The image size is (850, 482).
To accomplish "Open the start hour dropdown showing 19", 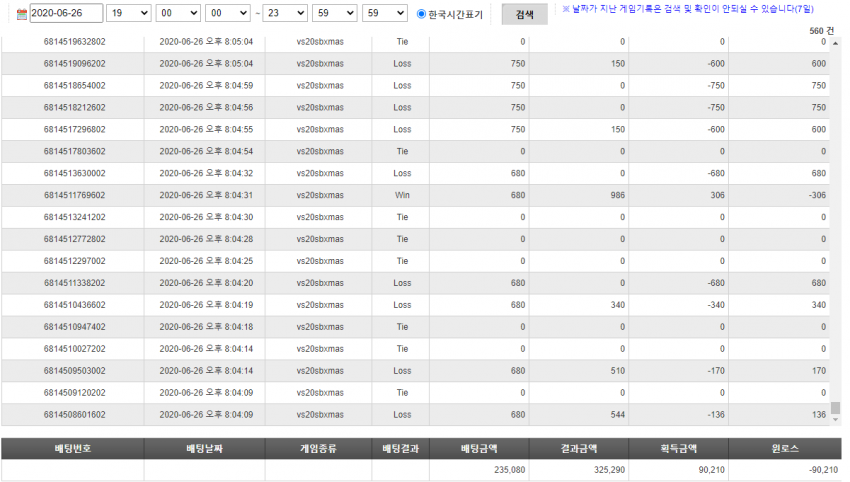I will pyautogui.click(x=128, y=13).
